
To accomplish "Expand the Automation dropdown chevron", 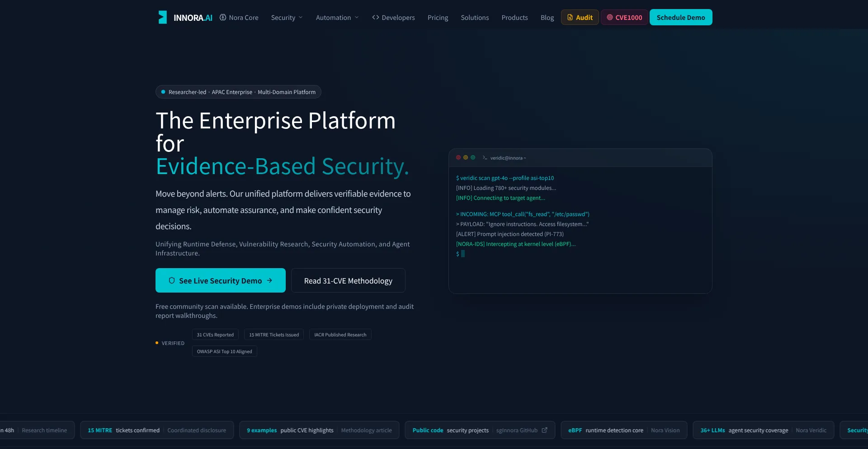I will [357, 17].
